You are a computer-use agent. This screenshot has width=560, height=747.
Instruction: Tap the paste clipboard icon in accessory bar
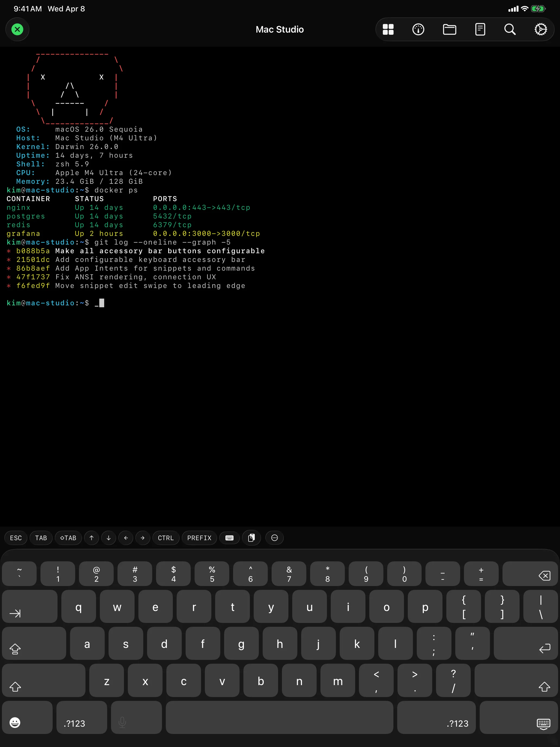(x=252, y=538)
